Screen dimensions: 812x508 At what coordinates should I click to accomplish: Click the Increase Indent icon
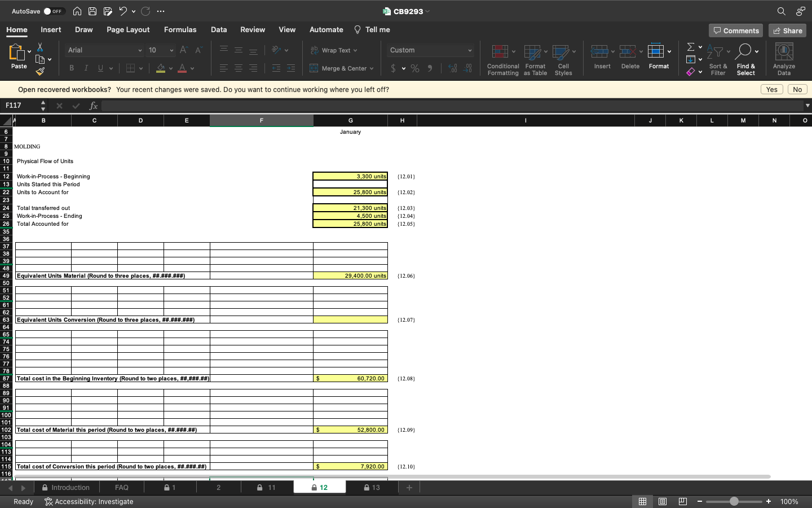pyautogui.click(x=290, y=68)
